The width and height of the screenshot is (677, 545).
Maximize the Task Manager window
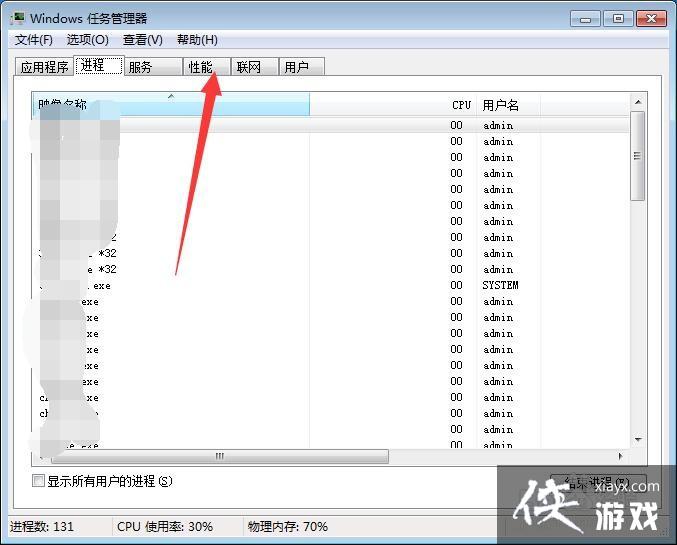(618, 19)
